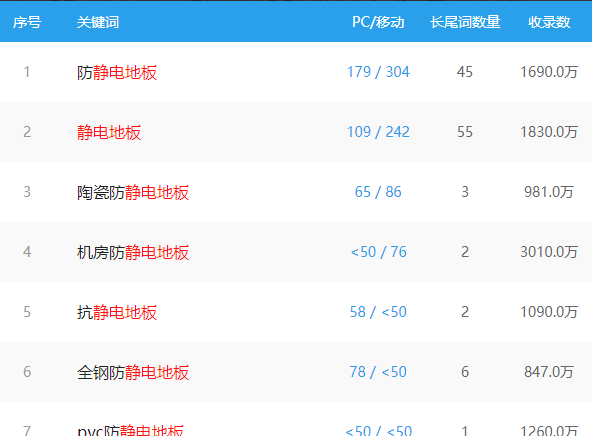
Task: Click the 58 / <50 index value
Action: 378,312
